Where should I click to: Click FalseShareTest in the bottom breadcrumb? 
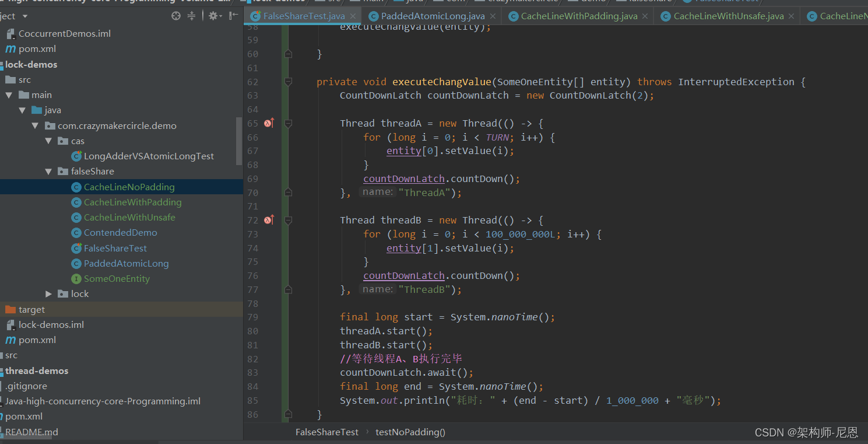coord(327,432)
